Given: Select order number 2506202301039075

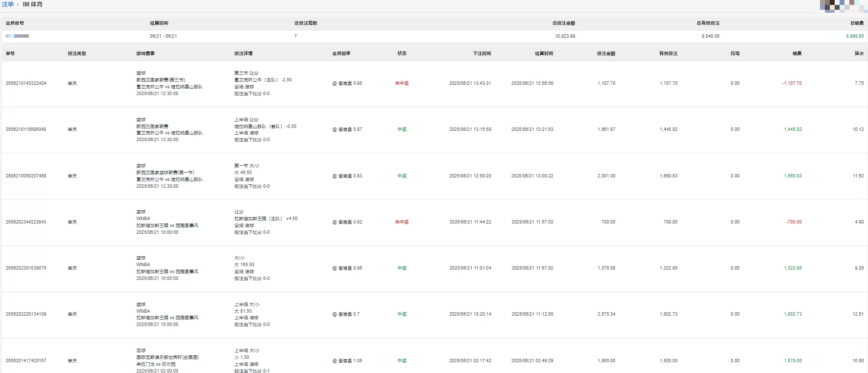Looking at the screenshot, I should (26, 268).
